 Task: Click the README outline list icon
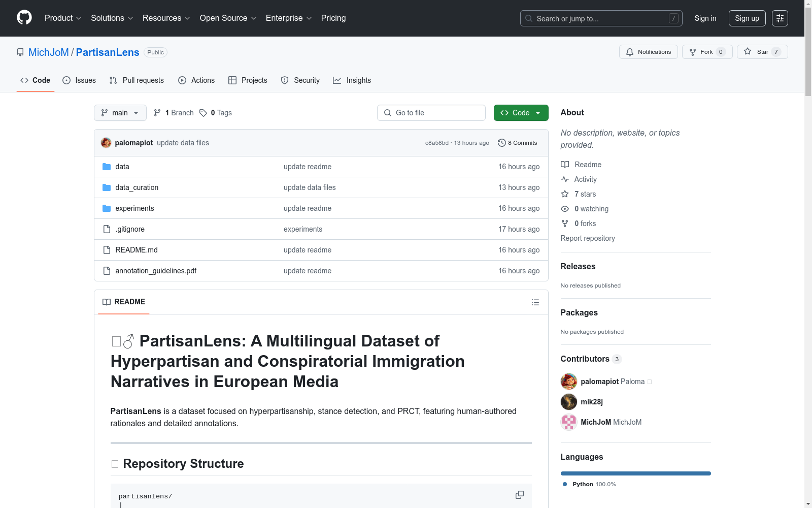click(x=535, y=302)
